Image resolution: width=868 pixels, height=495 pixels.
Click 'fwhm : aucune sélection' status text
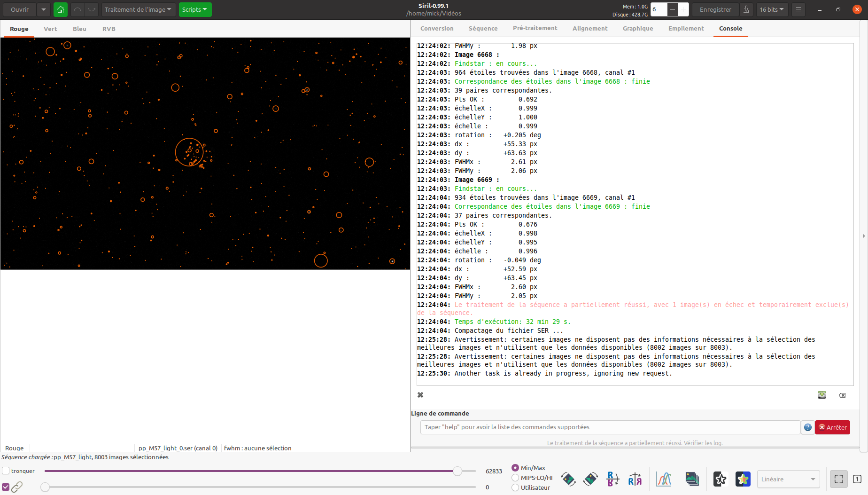258,448
